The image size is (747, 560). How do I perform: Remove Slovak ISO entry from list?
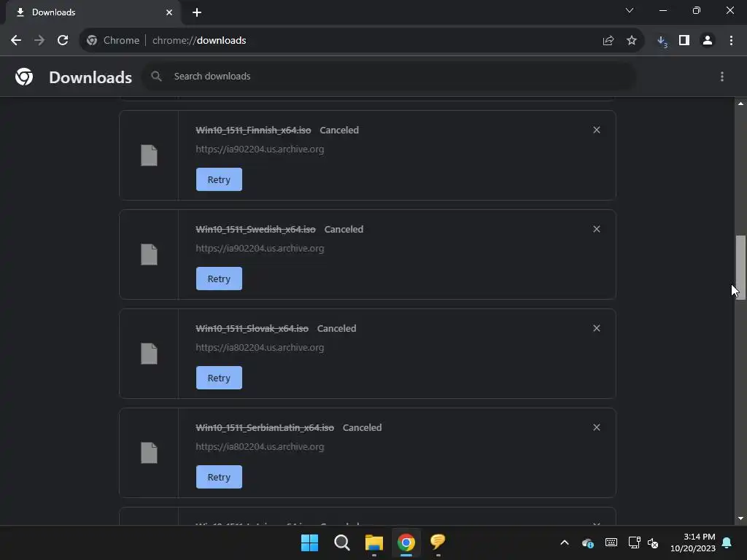click(597, 328)
